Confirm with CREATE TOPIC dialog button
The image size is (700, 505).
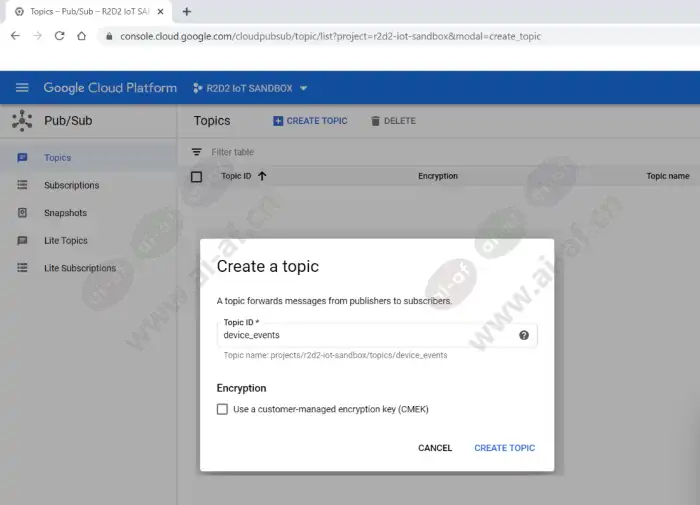click(504, 448)
